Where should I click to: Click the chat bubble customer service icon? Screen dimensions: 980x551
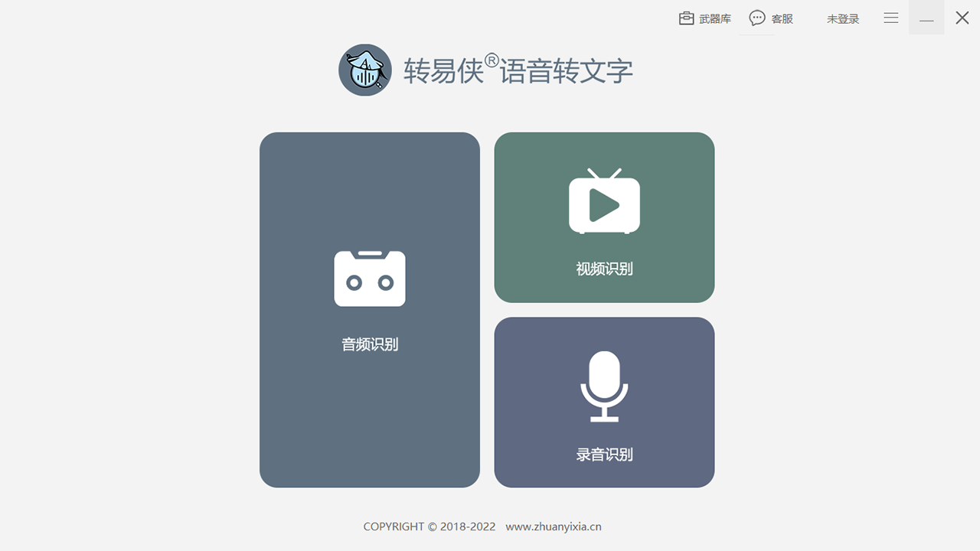click(757, 18)
